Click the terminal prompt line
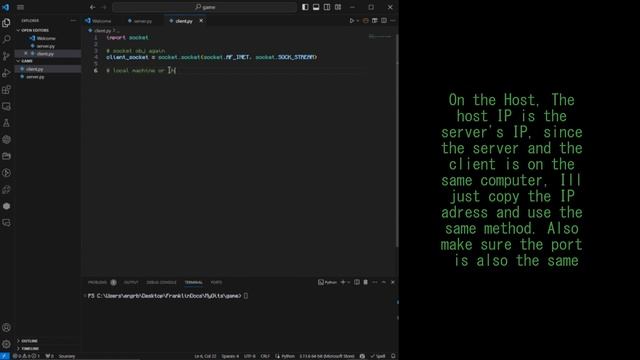This screenshot has width=640, height=360. point(168,296)
